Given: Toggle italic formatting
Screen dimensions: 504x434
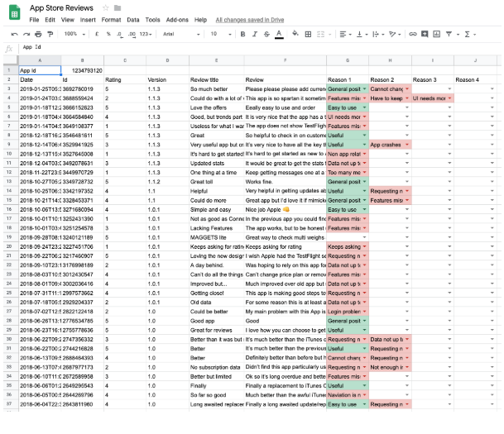Looking at the screenshot, I should pos(255,34).
